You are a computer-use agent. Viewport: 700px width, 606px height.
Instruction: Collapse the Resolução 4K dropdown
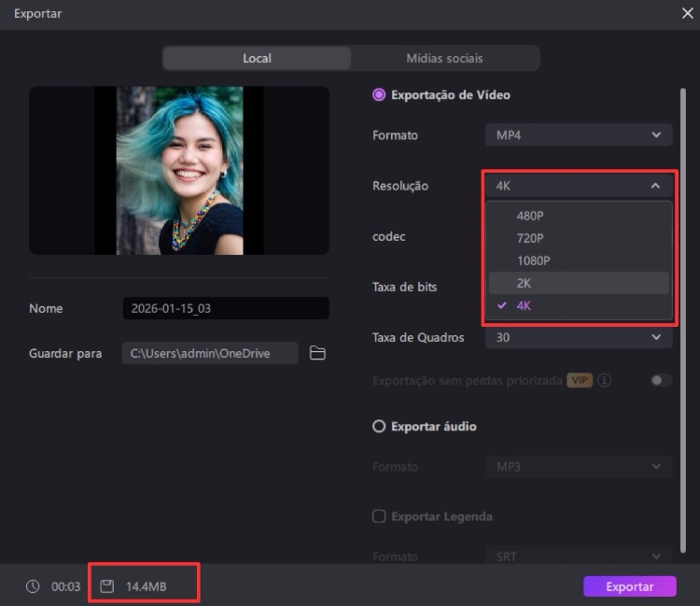(579, 186)
